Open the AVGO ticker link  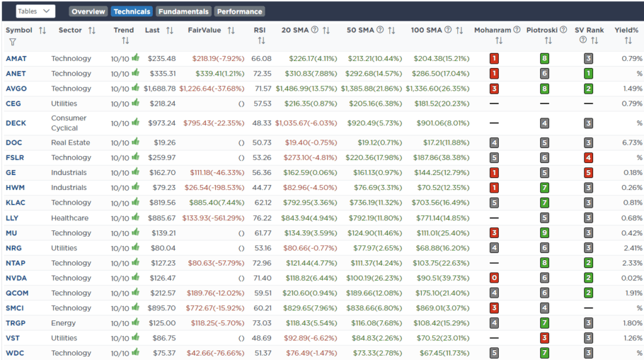pyautogui.click(x=16, y=89)
